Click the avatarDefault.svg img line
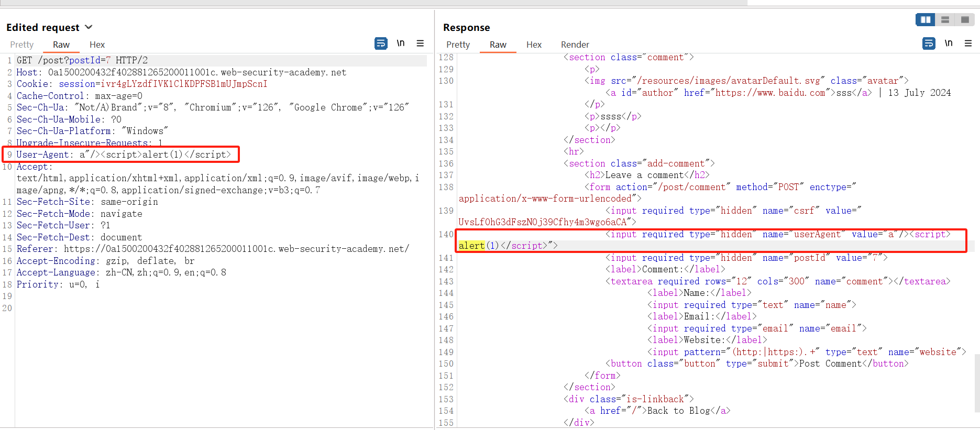980x430 pixels. (746, 81)
